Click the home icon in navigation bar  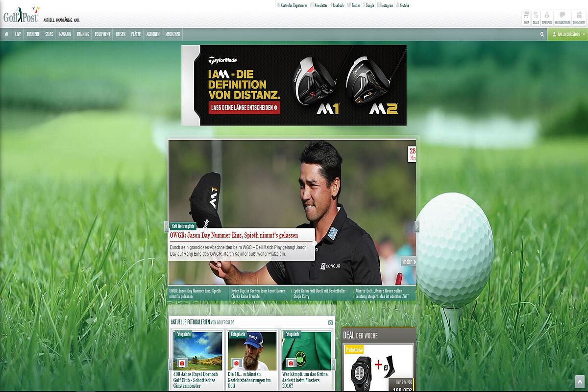6,34
